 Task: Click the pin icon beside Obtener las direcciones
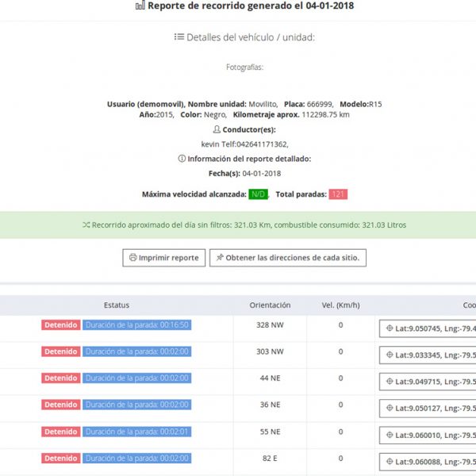pyautogui.click(x=220, y=258)
